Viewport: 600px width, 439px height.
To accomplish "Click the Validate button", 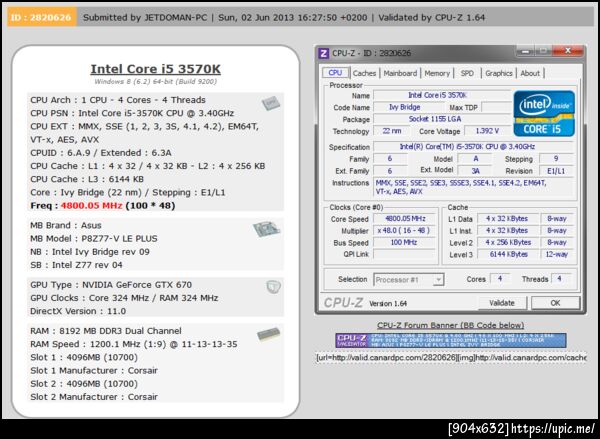I will click(x=502, y=303).
